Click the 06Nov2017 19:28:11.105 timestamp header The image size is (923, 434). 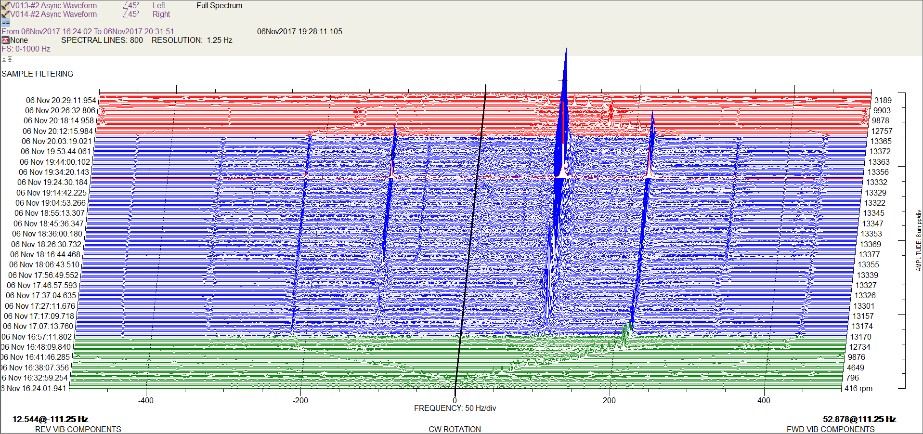(300, 31)
